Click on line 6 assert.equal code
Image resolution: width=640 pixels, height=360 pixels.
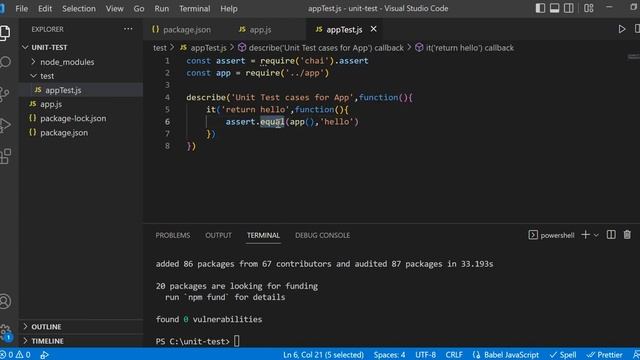click(x=292, y=122)
